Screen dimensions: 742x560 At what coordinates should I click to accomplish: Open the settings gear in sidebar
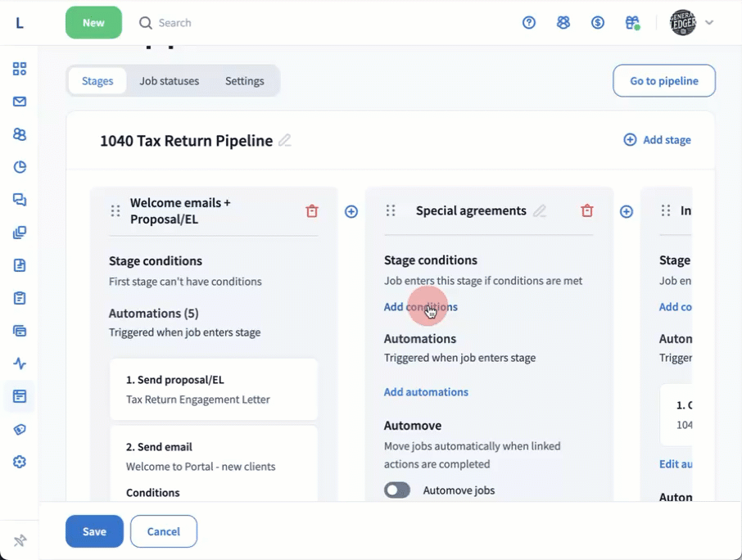click(20, 462)
